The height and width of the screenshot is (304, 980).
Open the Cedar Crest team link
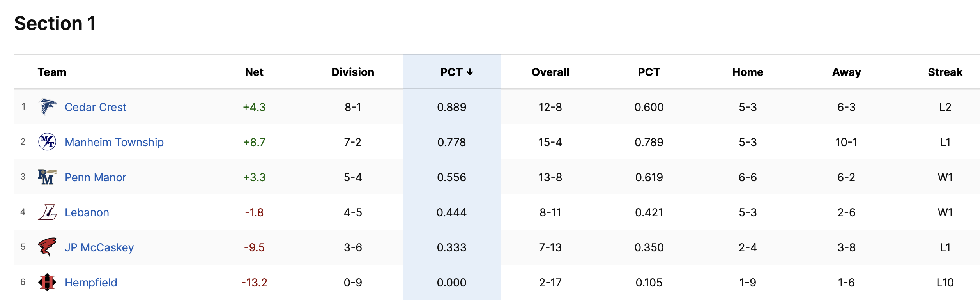(96, 107)
